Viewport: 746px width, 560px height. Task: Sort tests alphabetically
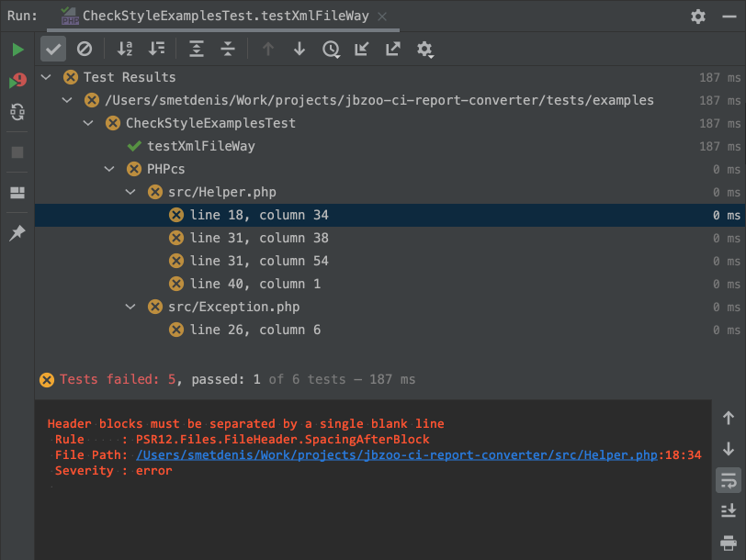click(125, 49)
